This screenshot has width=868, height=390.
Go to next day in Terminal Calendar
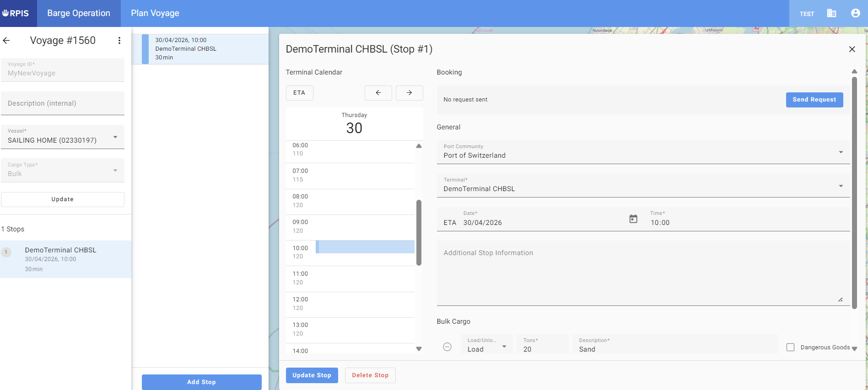point(409,93)
